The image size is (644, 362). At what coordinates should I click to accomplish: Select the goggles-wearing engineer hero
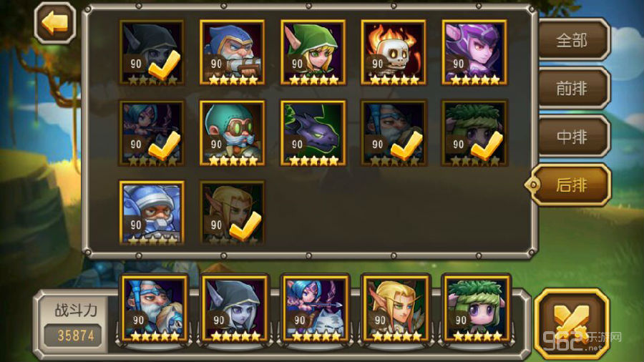(x=232, y=133)
